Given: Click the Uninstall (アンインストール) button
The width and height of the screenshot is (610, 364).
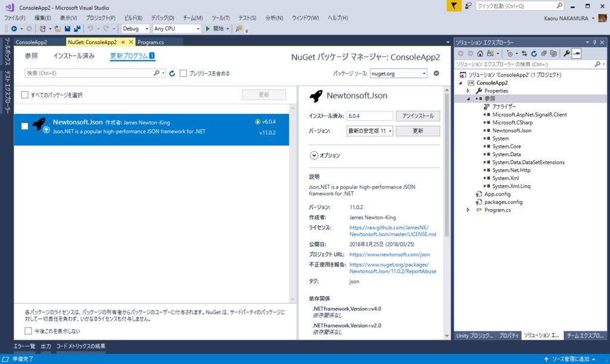Looking at the screenshot, I should pyautogui.click(x=418, y=116).
